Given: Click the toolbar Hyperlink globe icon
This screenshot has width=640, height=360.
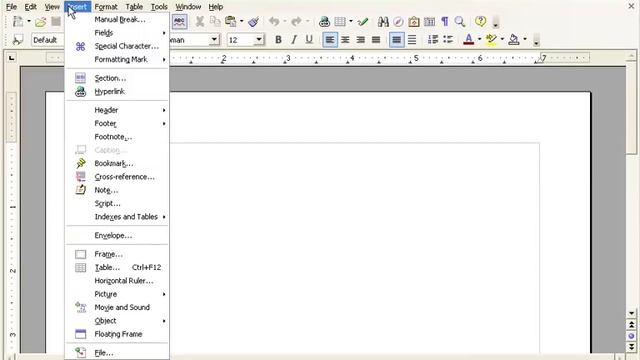Looking at the screenshot, I should coord(324,22).
